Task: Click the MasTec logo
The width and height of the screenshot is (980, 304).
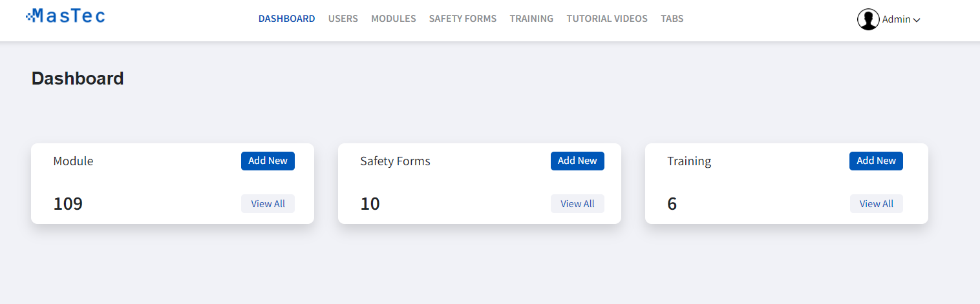Action: pyautogui.click(x=65, y=16)
